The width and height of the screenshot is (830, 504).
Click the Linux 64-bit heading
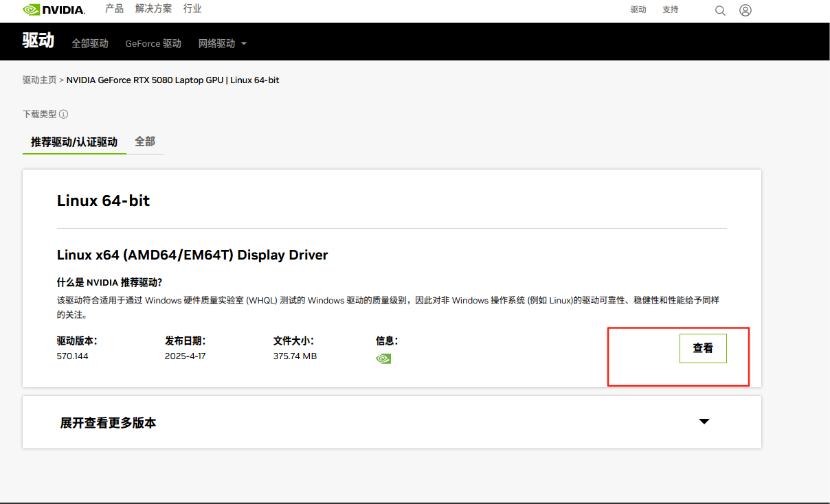click(103, 201)
